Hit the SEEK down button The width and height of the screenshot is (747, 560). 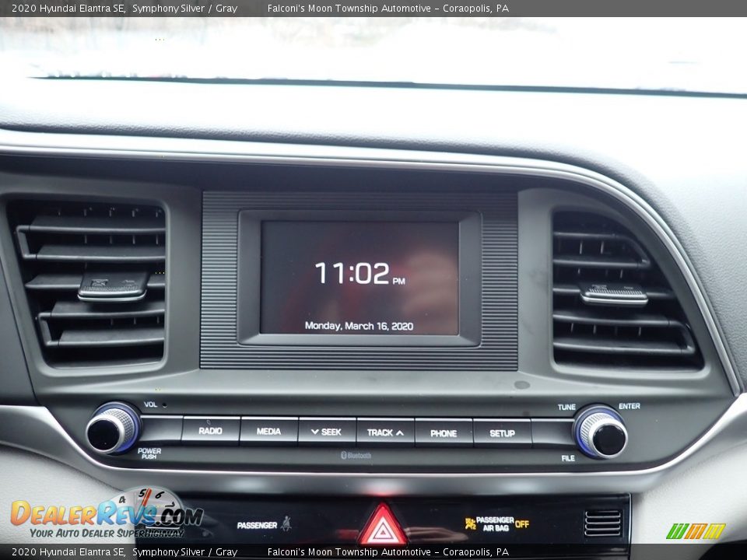pos(327,432)
